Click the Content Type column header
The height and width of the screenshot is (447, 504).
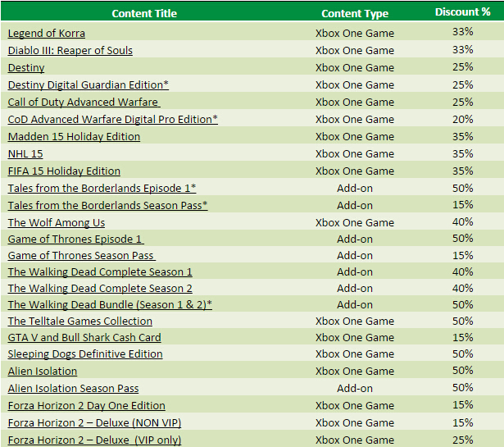[355, 13]
